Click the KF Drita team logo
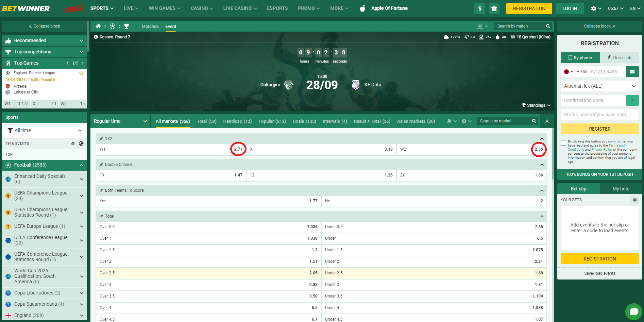644x322 pixels. (356, 85)
